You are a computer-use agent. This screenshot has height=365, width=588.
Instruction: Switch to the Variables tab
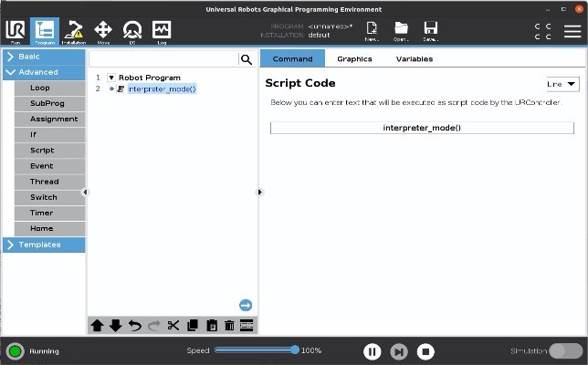coord(414,59)
